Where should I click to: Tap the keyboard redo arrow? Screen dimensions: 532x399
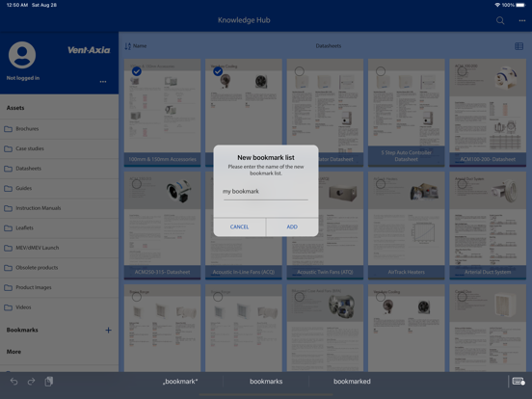point(31,382)
